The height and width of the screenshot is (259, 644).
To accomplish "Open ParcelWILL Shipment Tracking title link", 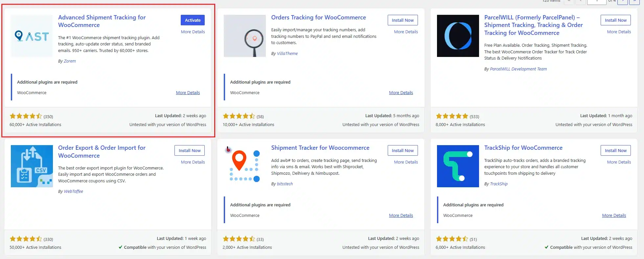I will click(533, 25).
